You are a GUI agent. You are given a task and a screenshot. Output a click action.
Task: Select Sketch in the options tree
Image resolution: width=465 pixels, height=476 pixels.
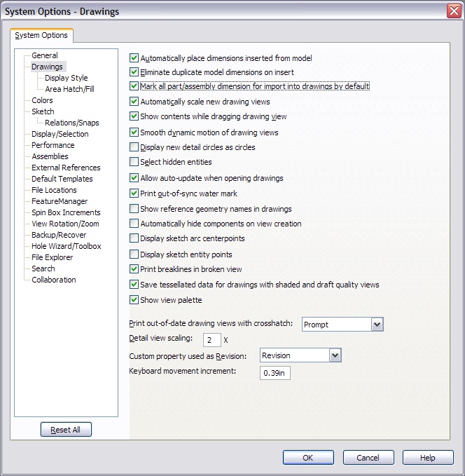43,111
